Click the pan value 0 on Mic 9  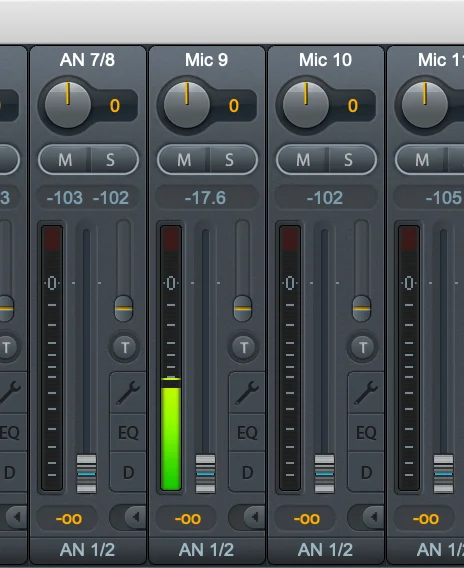[234, 106]
